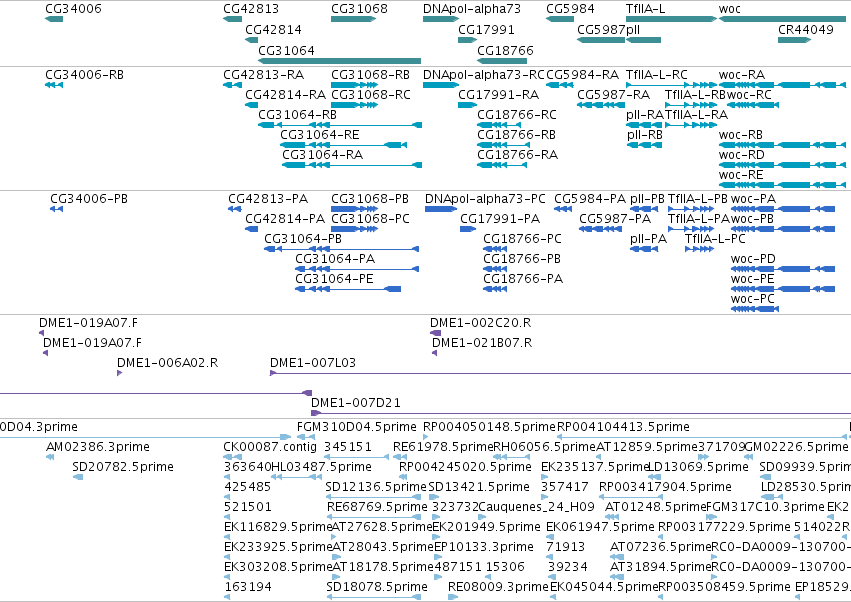Viewport: 851px width, 602px height.
Task: Open transcript CG18766-RB
Action: coord(517,135)
